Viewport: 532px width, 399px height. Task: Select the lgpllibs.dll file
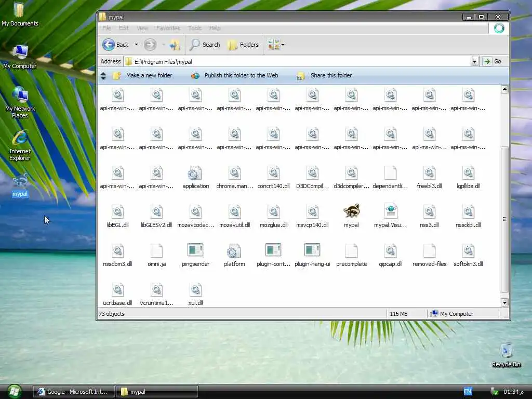click(468, 177)
